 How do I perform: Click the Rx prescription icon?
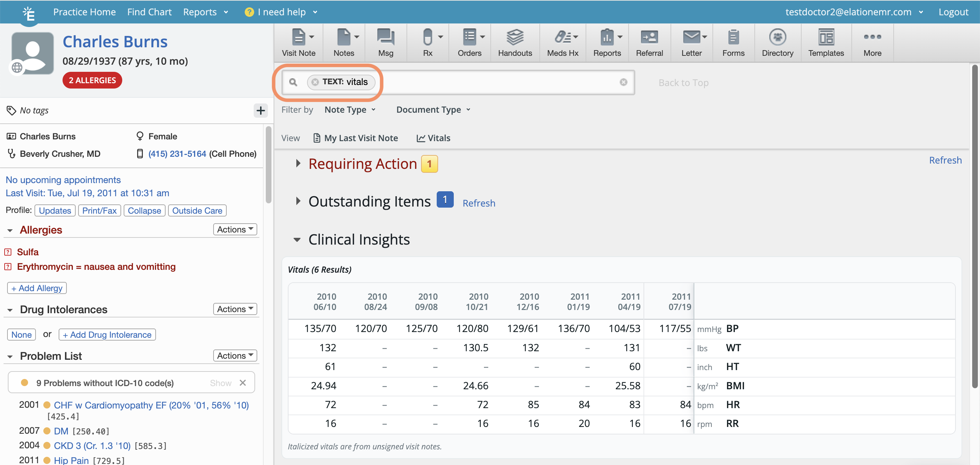click(427, 43)
